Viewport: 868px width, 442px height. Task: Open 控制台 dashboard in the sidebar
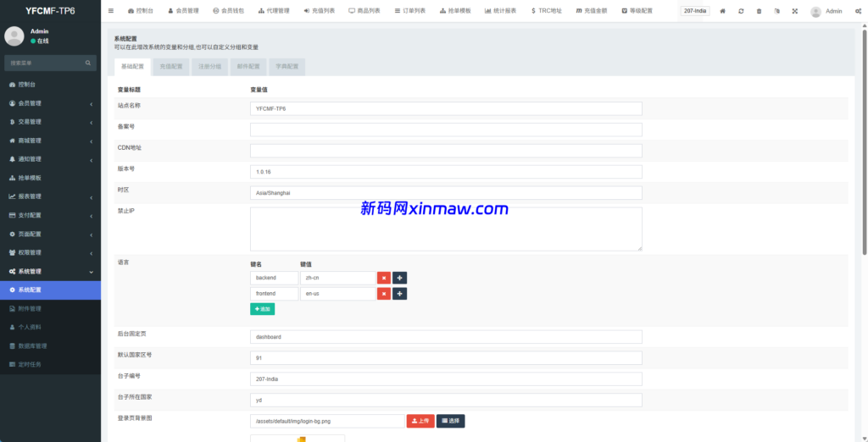50,85
